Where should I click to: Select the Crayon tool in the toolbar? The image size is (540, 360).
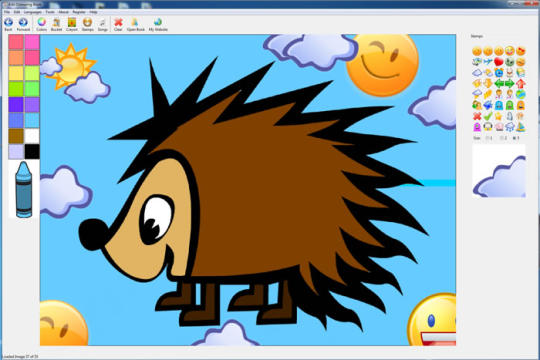point(72,24)
